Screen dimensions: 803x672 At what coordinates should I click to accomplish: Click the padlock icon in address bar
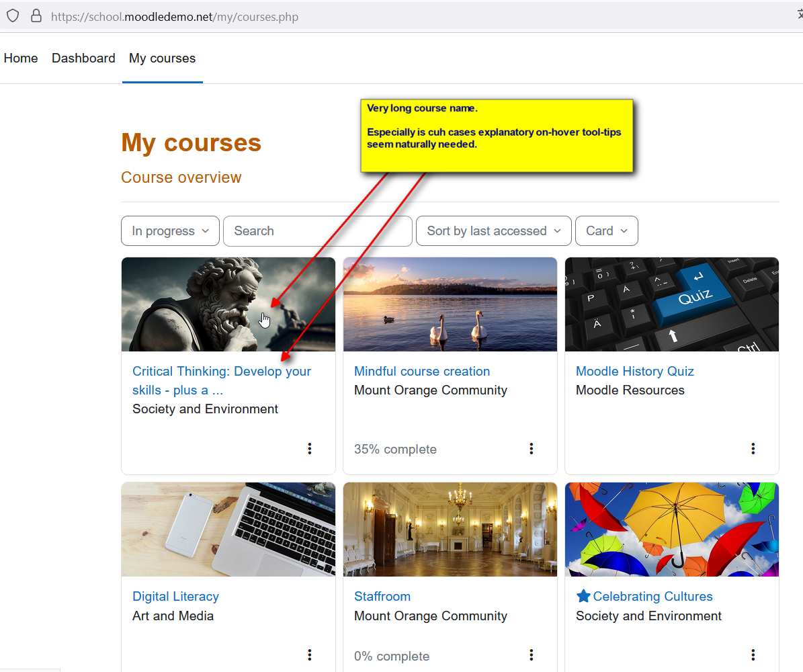(36, 16)
